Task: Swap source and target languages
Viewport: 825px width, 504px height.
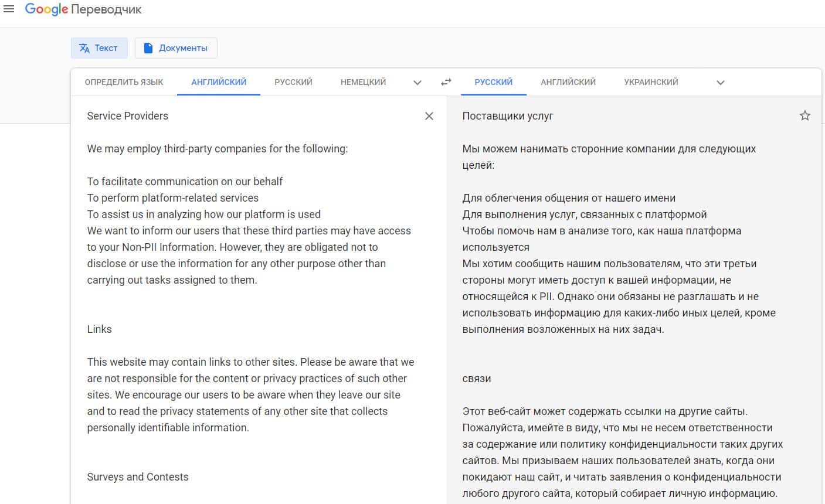Action: (x=446, y=82)
